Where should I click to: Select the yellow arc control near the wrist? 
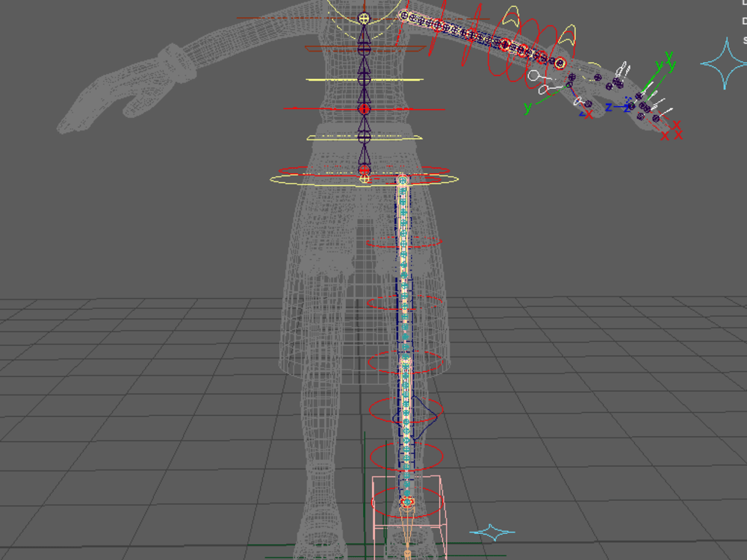[567, 36]
